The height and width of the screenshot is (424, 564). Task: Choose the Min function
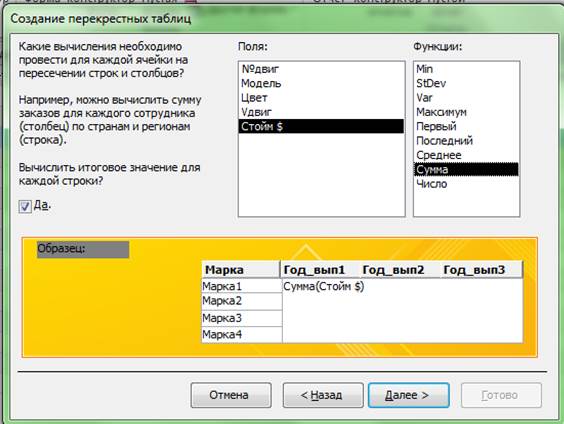point(466,69)
